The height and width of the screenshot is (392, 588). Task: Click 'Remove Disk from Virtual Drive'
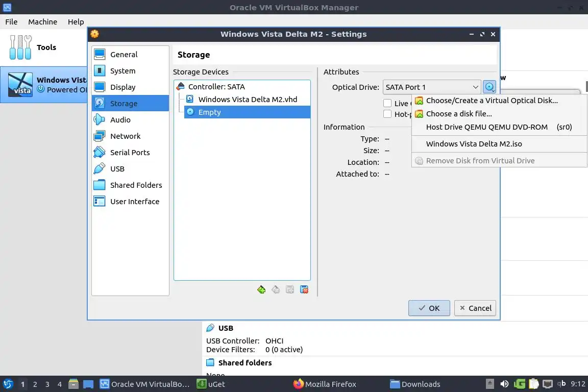499,161
